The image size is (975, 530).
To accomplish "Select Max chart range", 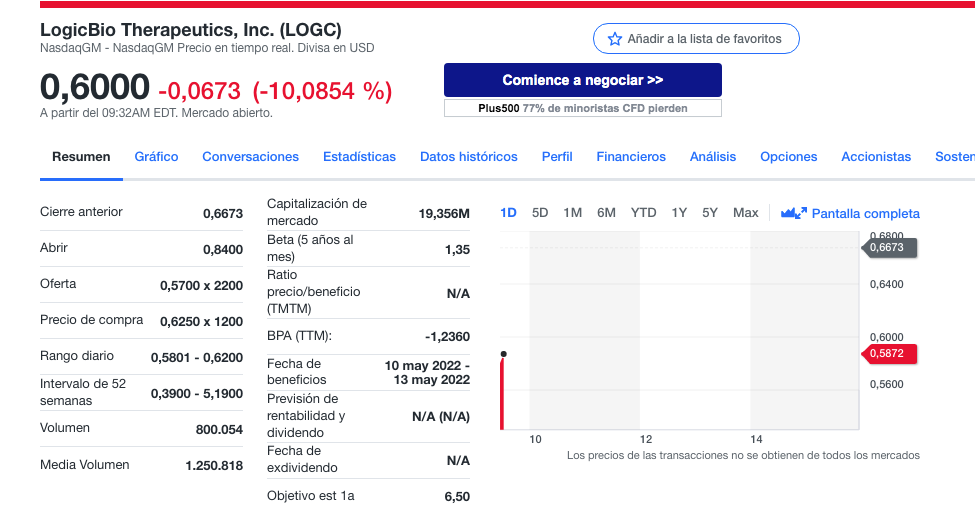I will 745,213.
